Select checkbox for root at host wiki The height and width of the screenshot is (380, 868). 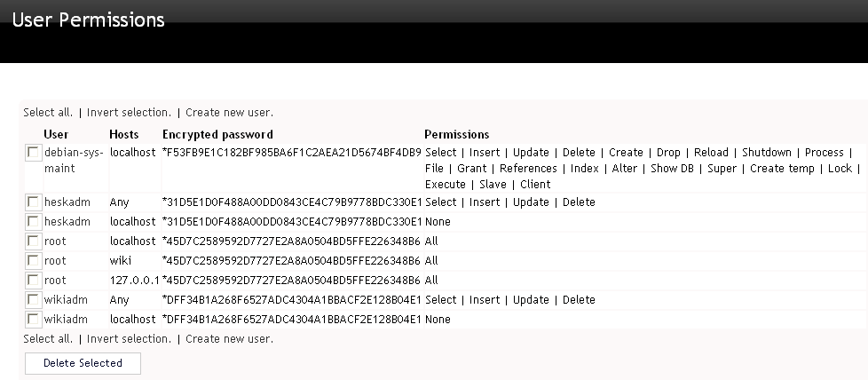click(33, 261)
